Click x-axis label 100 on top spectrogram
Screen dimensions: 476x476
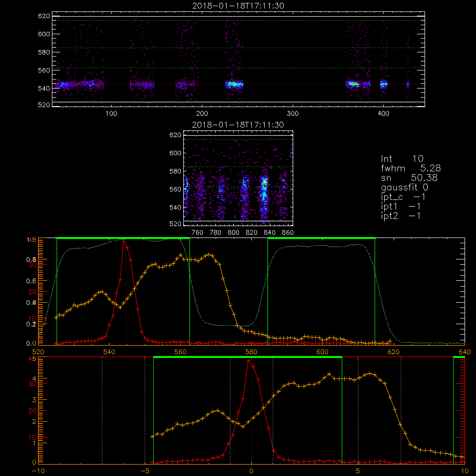point(111,114)
